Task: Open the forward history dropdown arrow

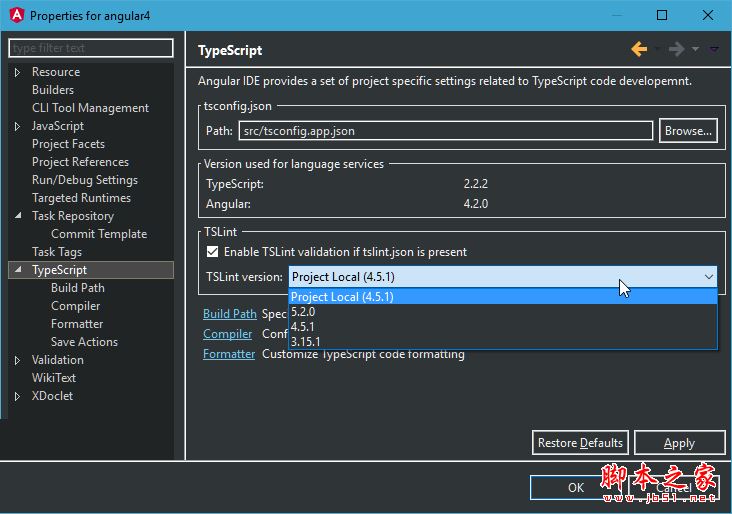Action: coord(696,49)
